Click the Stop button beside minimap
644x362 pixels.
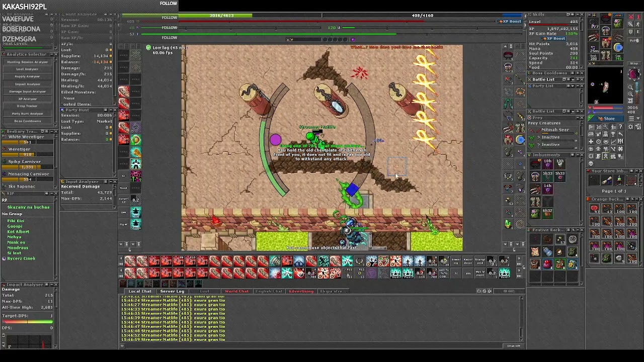(634, 63)
